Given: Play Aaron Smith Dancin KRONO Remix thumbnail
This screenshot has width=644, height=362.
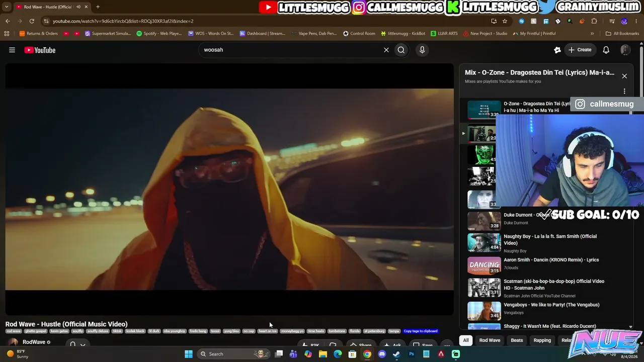Looking at the screenshot, I should [x=484, y=265].
